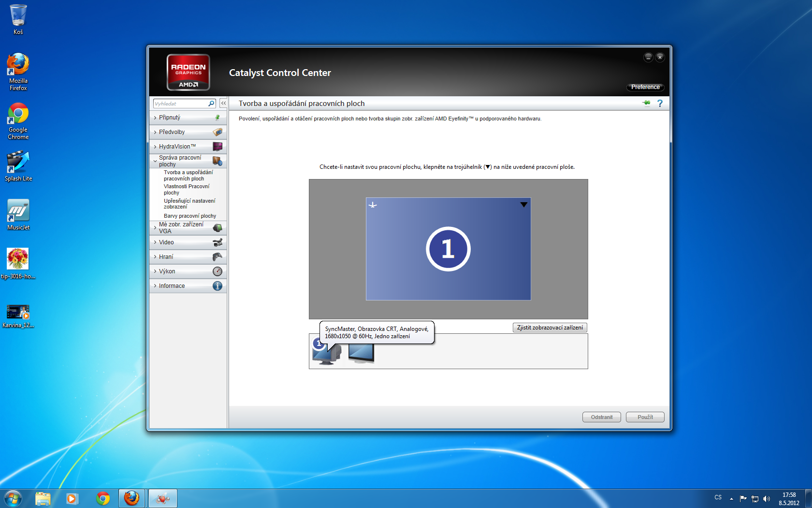Open the tip-3016-ho... flower image file
The width and height of the screenshot is (812, 508).
(x=18, y=264)
